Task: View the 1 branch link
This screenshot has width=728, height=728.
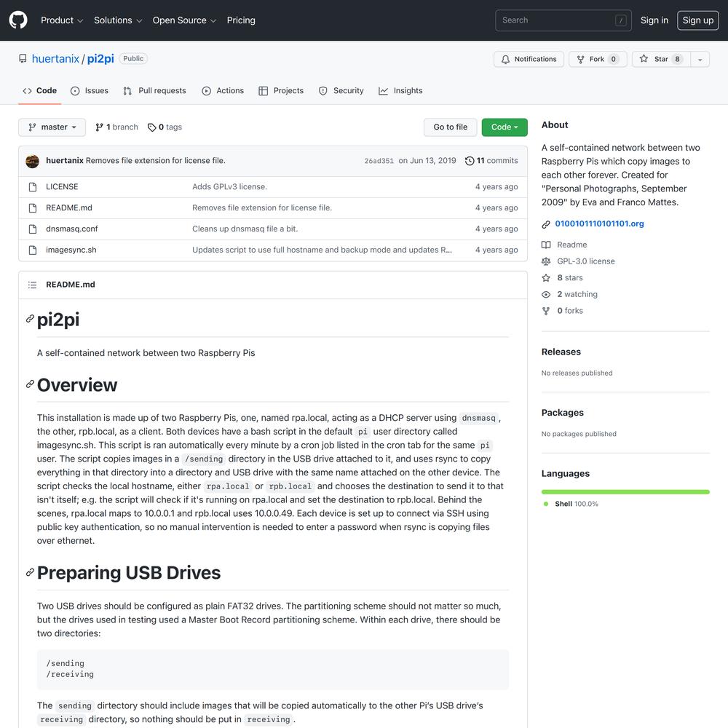Action: (116, 127)
